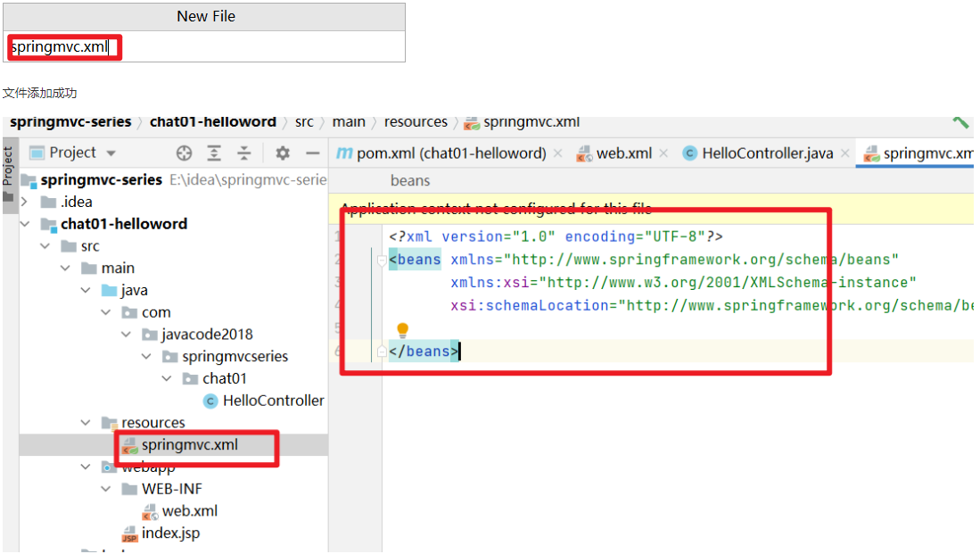
Task: Click the Collapse All icon in Project panel
Action: pos(243,153)
